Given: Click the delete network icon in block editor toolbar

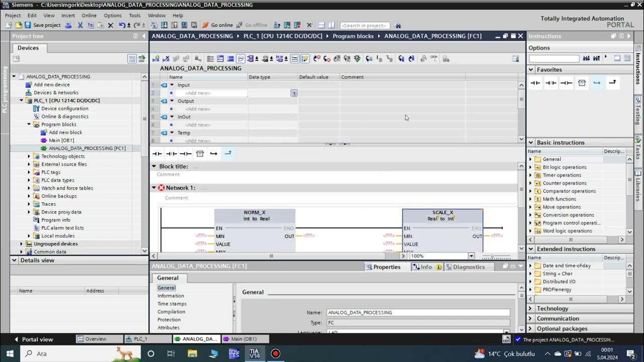Looking at the screenshot, I should pyautogui.click(x=166, y=59).
